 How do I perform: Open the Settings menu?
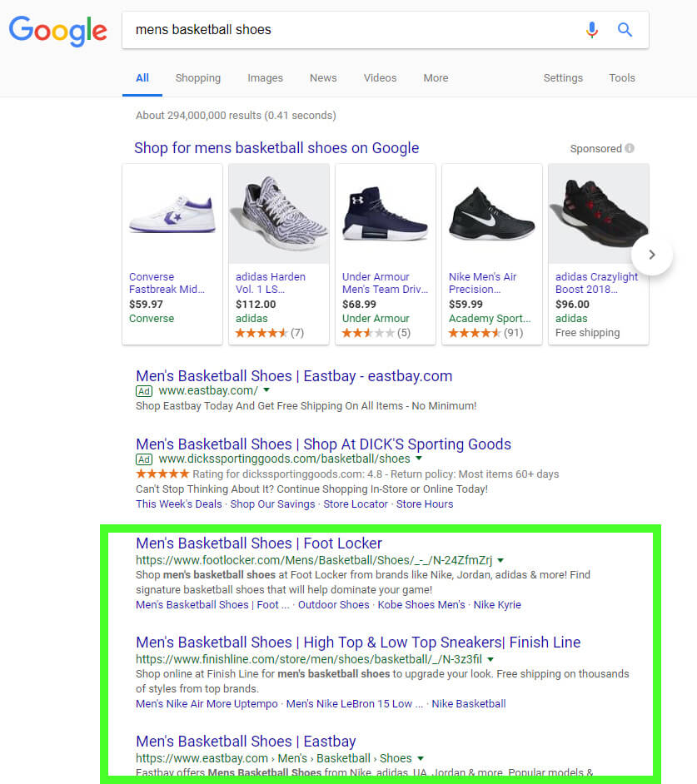point(563,77)
